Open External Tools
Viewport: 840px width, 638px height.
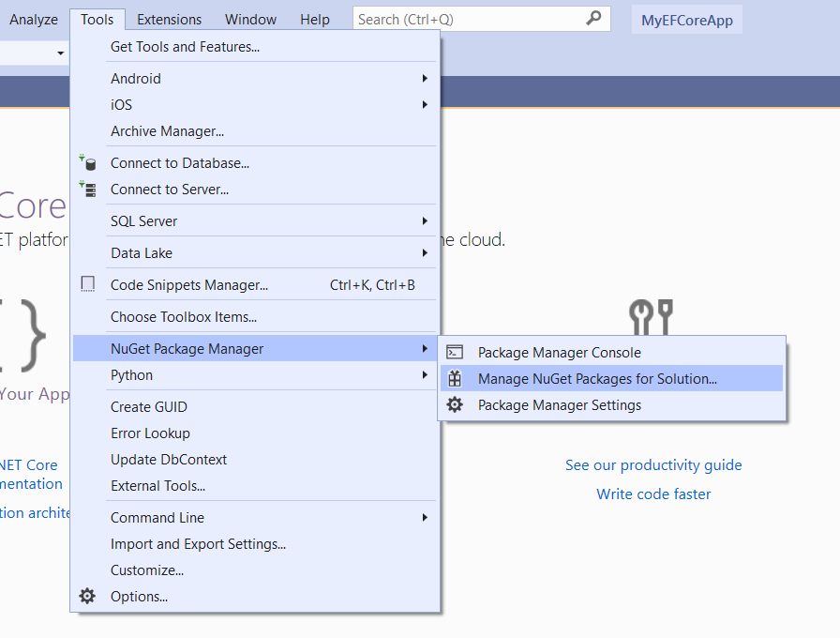tap(255, 485)
